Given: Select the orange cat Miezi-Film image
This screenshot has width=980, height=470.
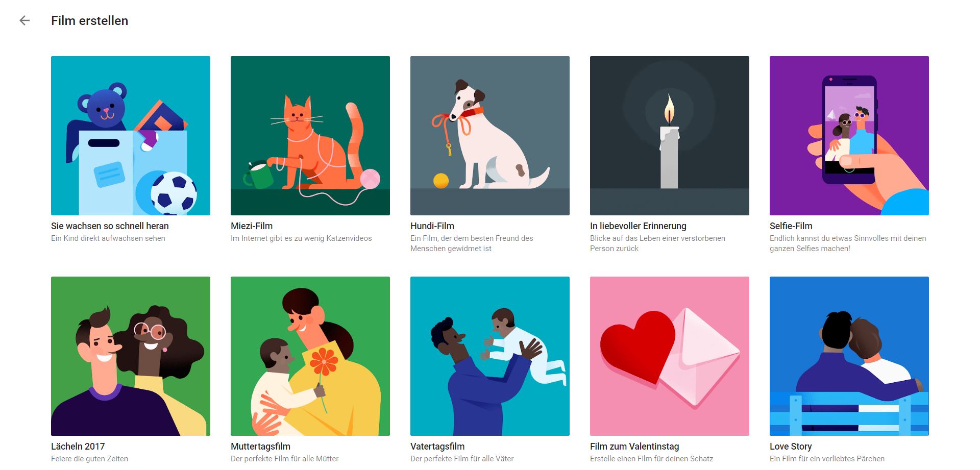Looking at the screenshot, I should click(x=310, y=136).
